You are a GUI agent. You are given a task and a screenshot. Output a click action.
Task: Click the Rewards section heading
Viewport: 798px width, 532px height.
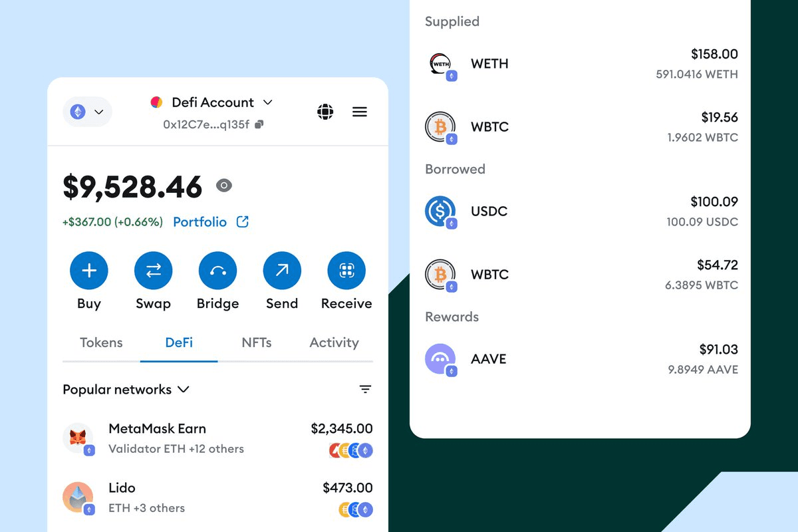coord(452,317)
